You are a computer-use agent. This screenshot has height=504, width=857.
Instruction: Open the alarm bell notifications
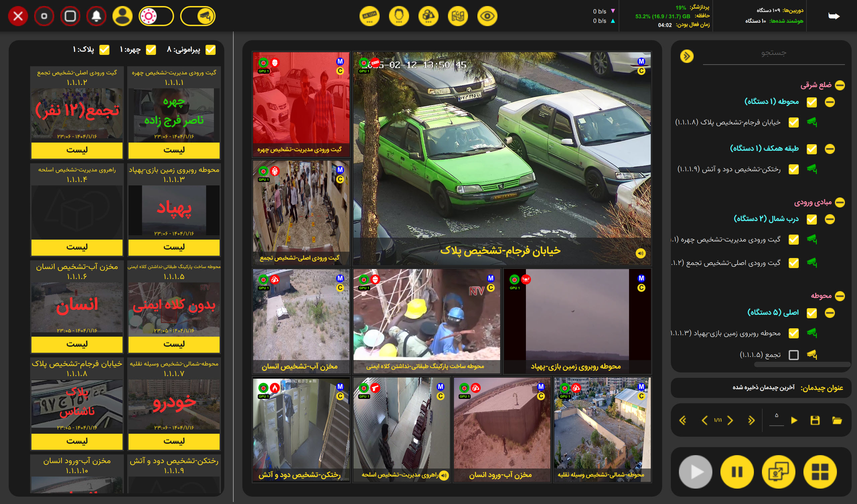(x=96, y=16)
